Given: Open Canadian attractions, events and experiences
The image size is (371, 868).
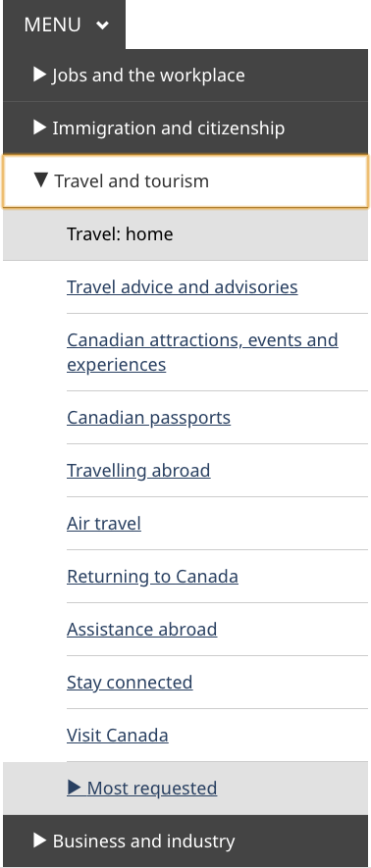Looking at the screenshot, I should pyautogui.click(x=202, y=352).
